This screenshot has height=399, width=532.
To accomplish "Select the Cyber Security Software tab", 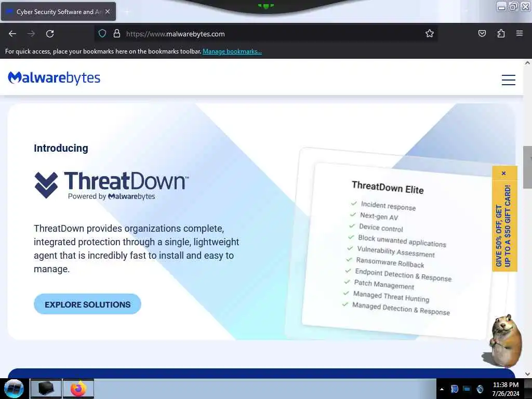I will click(58, 11).
